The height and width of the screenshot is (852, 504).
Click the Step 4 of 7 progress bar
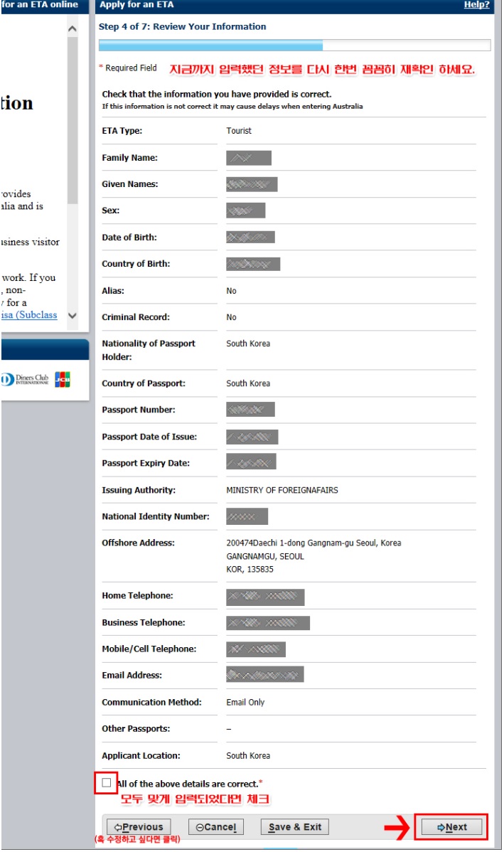(294, 46)
